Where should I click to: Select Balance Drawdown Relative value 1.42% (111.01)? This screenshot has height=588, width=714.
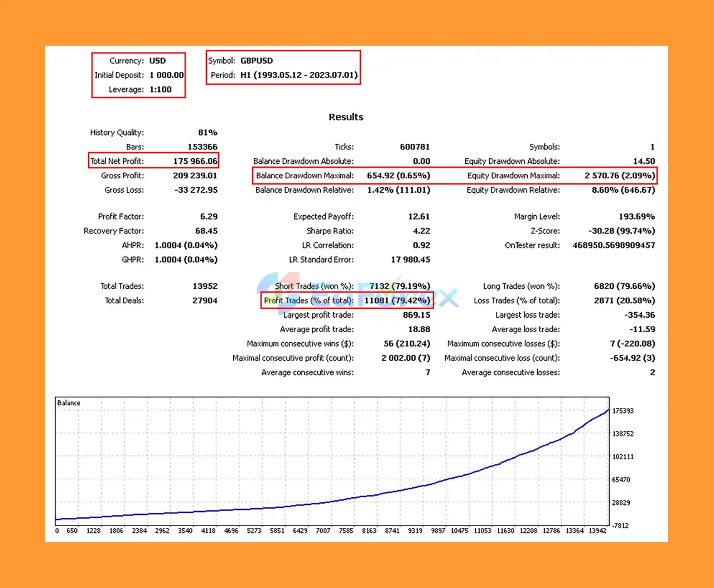click(399, 190)
